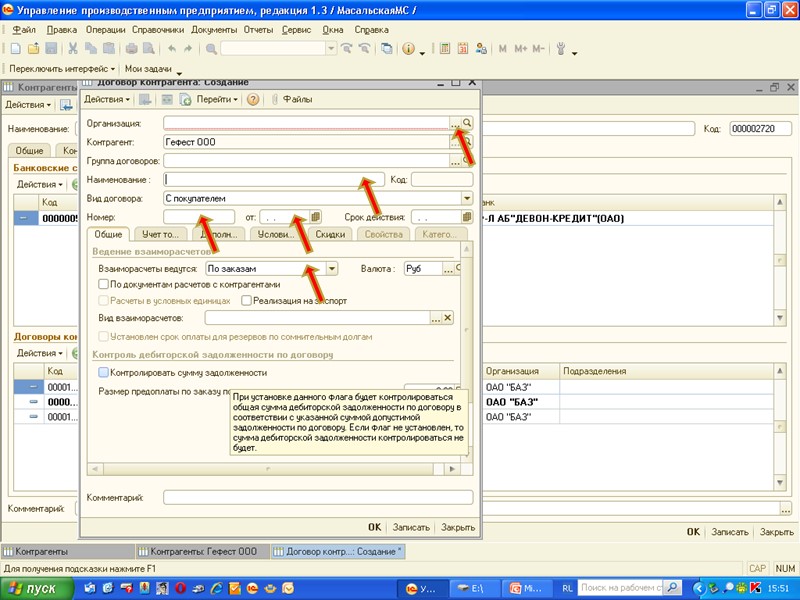
Task: Click the Файлы attachment icon in dialog toolbar
Action: 275,99
